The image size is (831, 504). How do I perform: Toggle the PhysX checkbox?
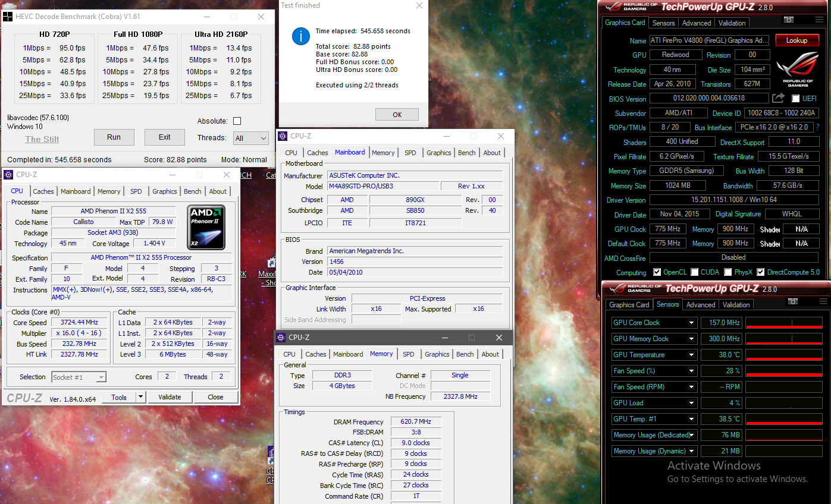[728, 272]
